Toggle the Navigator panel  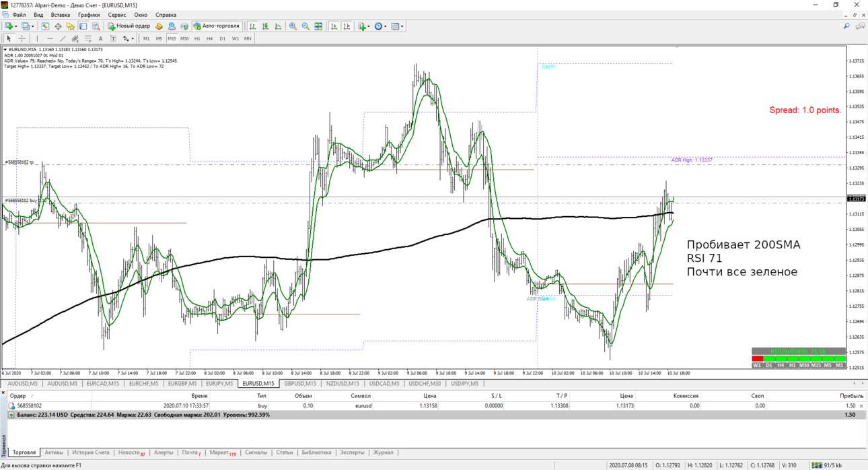pos(71,26)
